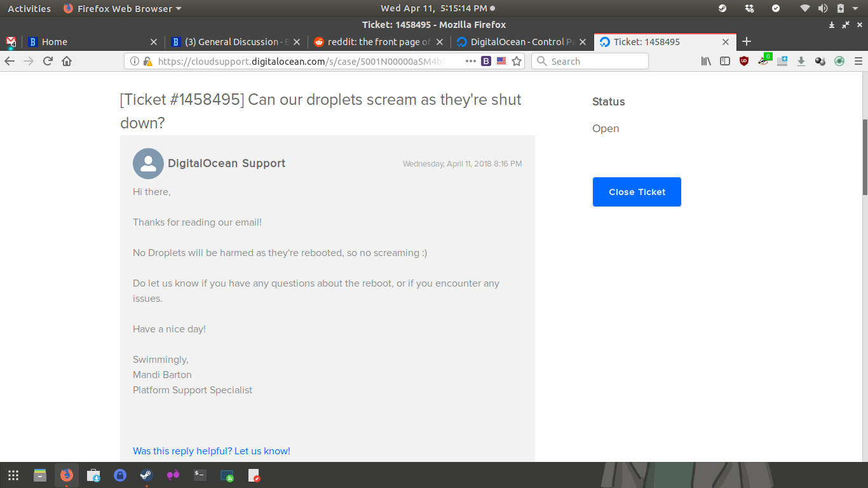868x488 pixels.
Task: Click the page vertical scrollbar thumb
Action: [864, 156]
